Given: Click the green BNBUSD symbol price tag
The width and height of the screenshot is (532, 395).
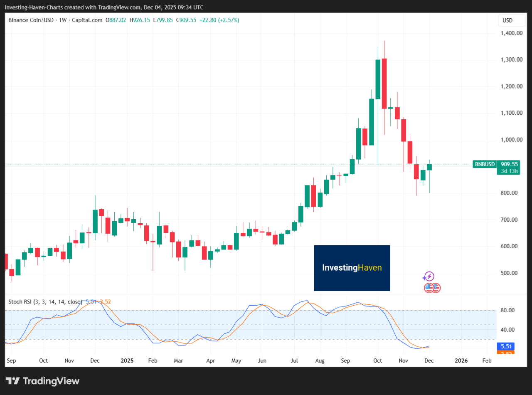Looking at the screenshot, I should pos(485,164).
